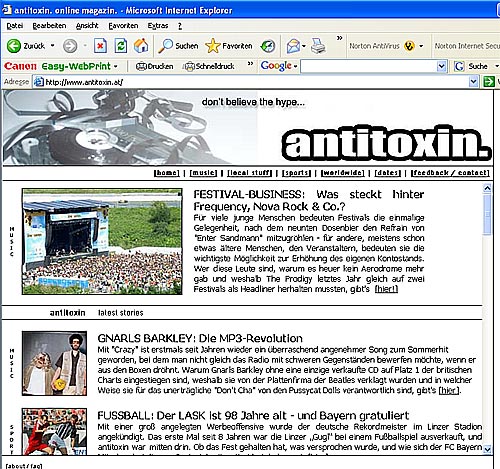This screenshot has height=469, width=500.
Task: Click the [dates] navigation link
Action: [388, 173]
